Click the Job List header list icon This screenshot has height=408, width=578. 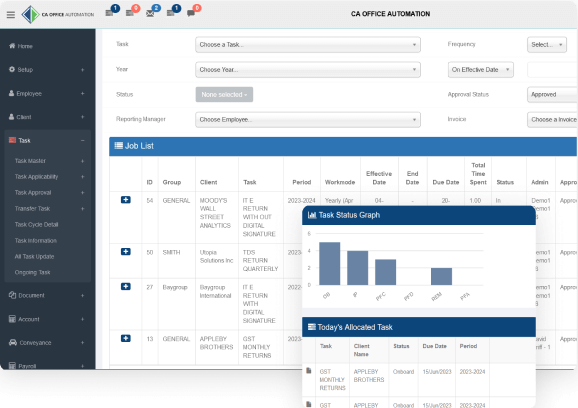(119, 146)
